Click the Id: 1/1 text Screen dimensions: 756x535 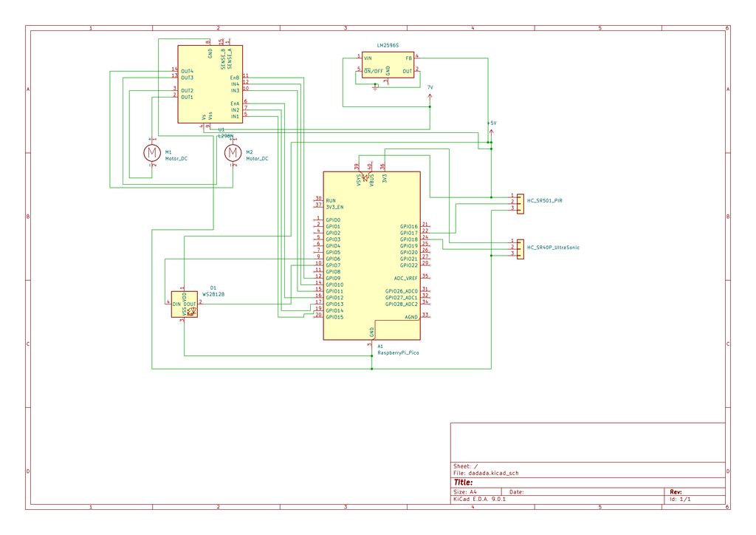[x=680, y=500]
